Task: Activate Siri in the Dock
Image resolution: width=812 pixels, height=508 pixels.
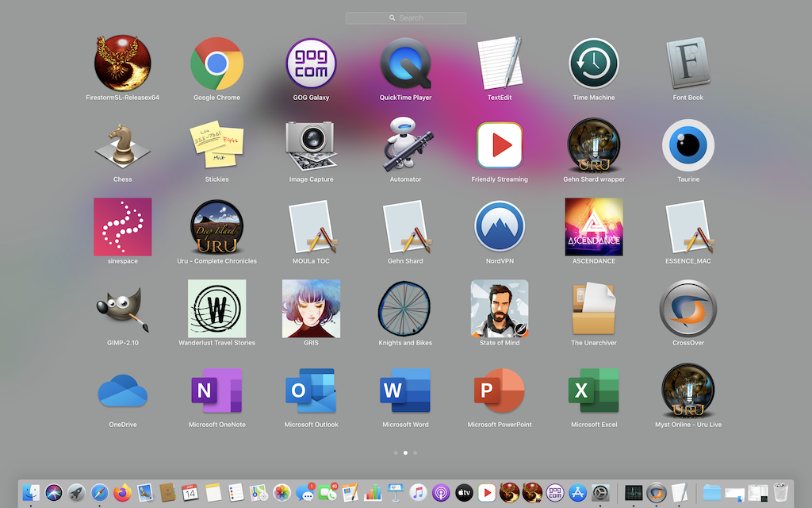Action: (53, 492)
